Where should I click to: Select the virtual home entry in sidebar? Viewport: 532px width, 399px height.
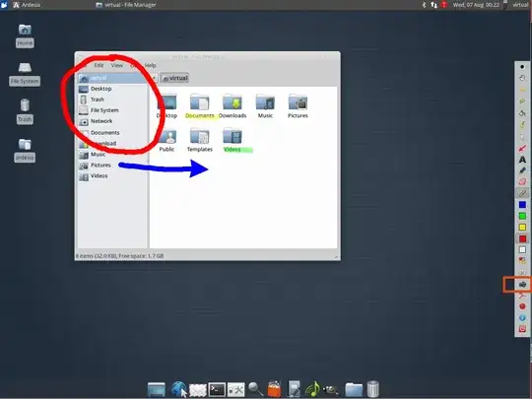(112, 78)
